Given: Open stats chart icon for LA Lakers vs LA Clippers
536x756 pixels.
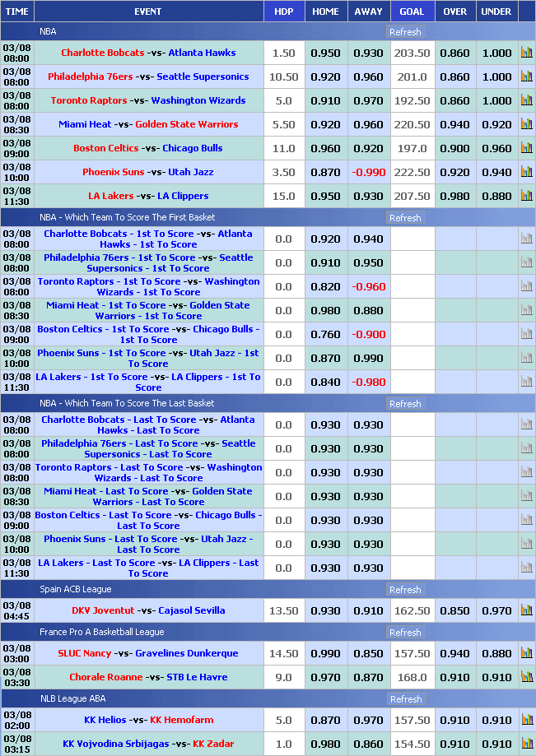Looking at the screenshot, I should coord(526,196).
